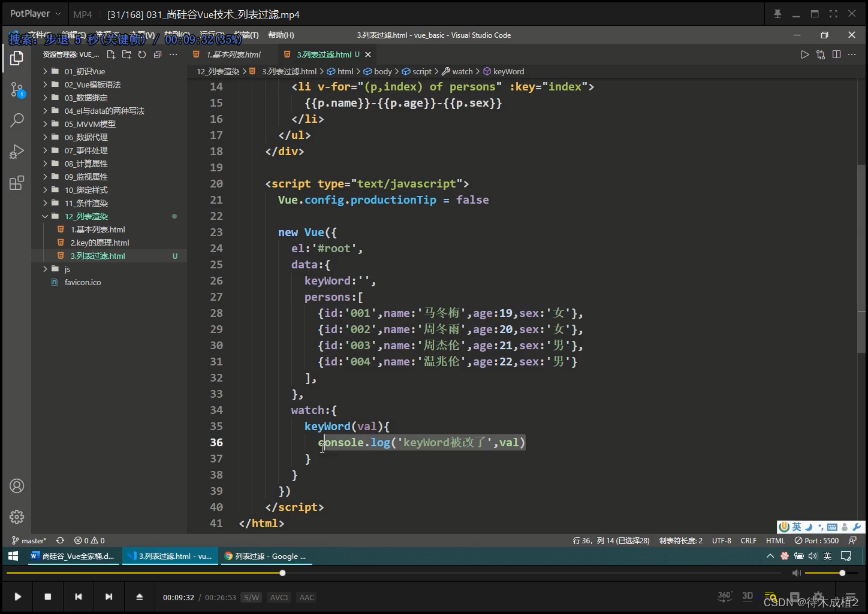Show errors and warnings count in the status bar
This screenshot has width=868, height=614.
[x=89, y=540]
